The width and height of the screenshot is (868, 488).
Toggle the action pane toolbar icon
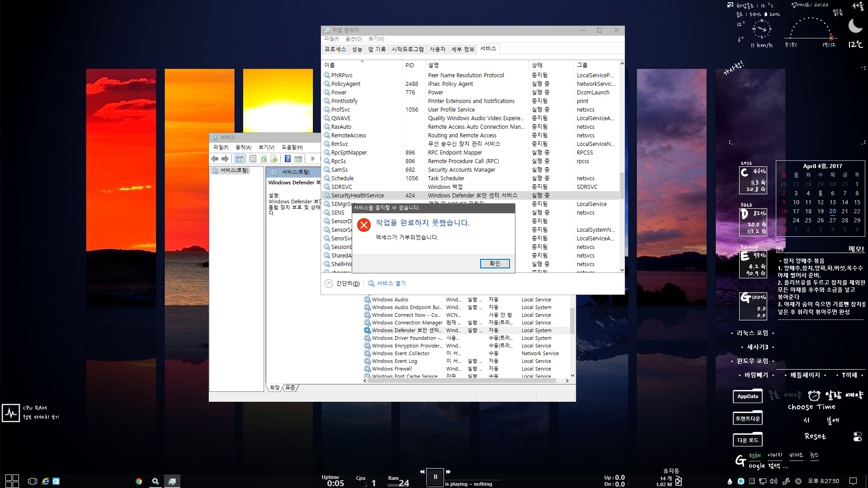[x=298, y=159]
